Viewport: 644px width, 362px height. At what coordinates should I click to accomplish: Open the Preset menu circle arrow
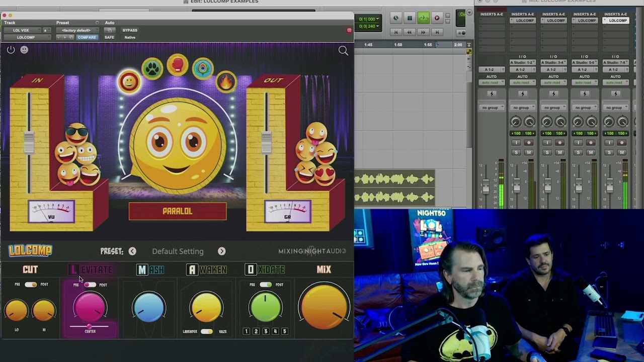tap(97, 23)
